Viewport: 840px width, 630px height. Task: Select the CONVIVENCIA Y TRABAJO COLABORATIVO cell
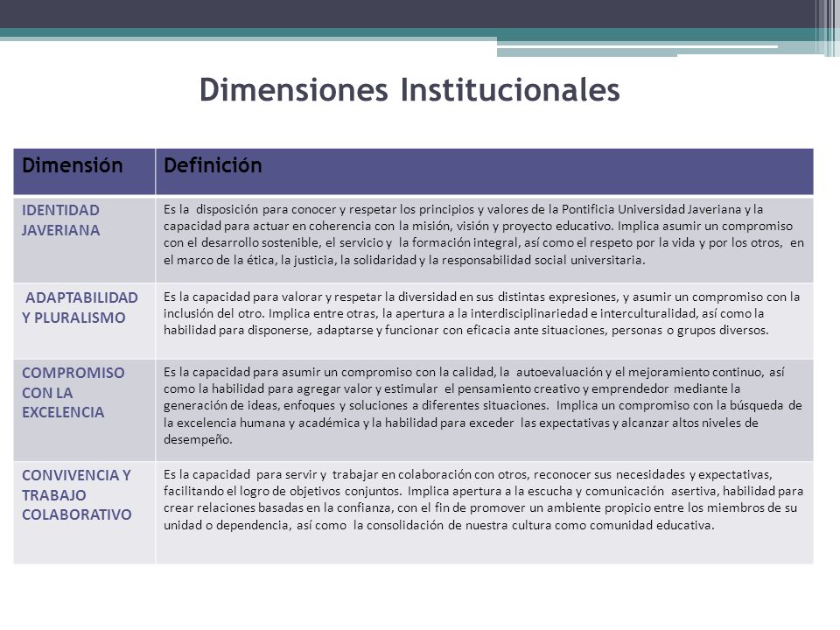point(85,513)
